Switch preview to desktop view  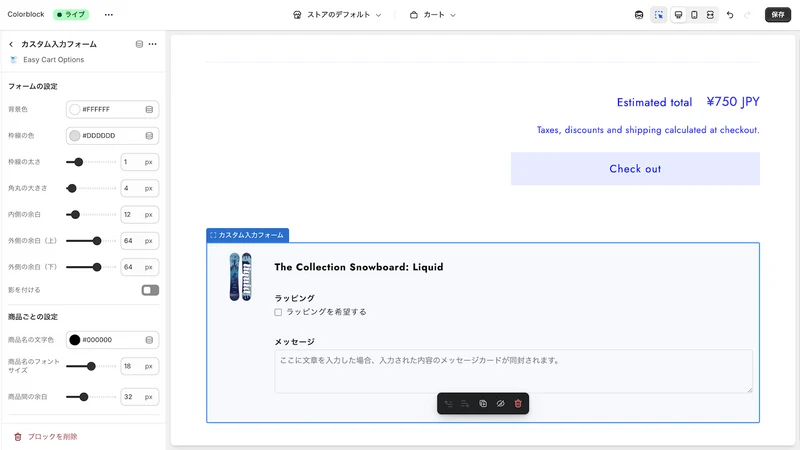[x=678, y=15]
